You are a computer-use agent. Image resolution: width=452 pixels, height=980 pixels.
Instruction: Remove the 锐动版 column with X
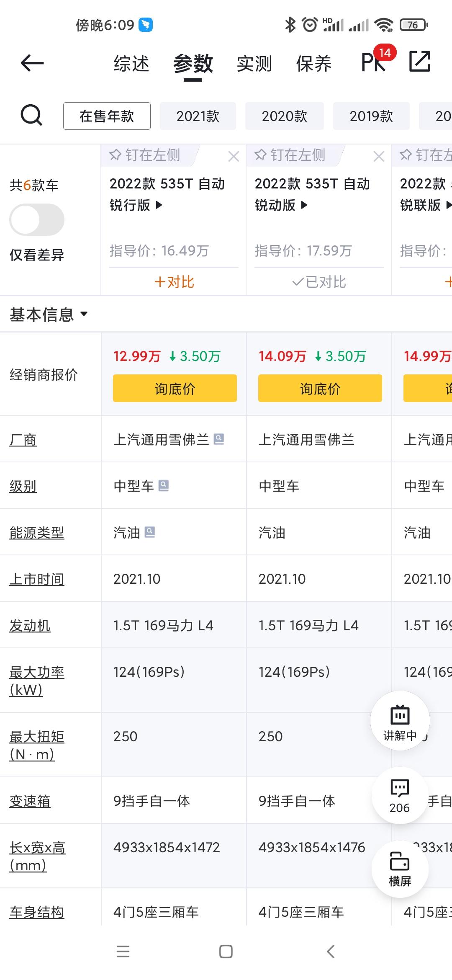pyautogui.click(x=379, y=156)
